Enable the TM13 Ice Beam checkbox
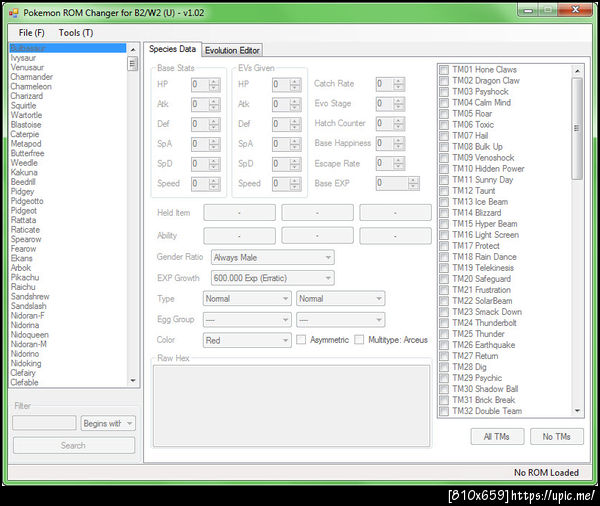 tap(444, 202)
